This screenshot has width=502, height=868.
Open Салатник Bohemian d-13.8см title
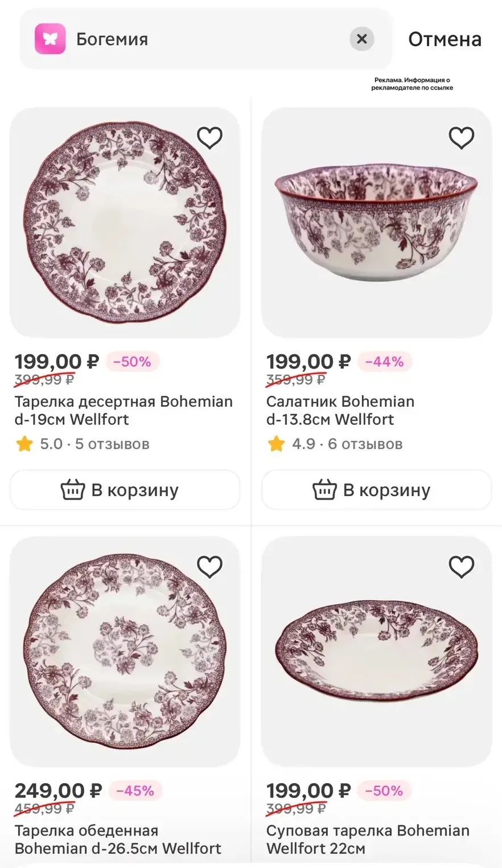point(340,411)
